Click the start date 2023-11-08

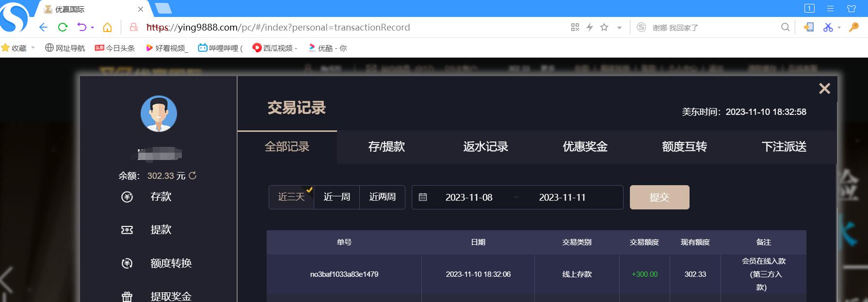point(469,197)
